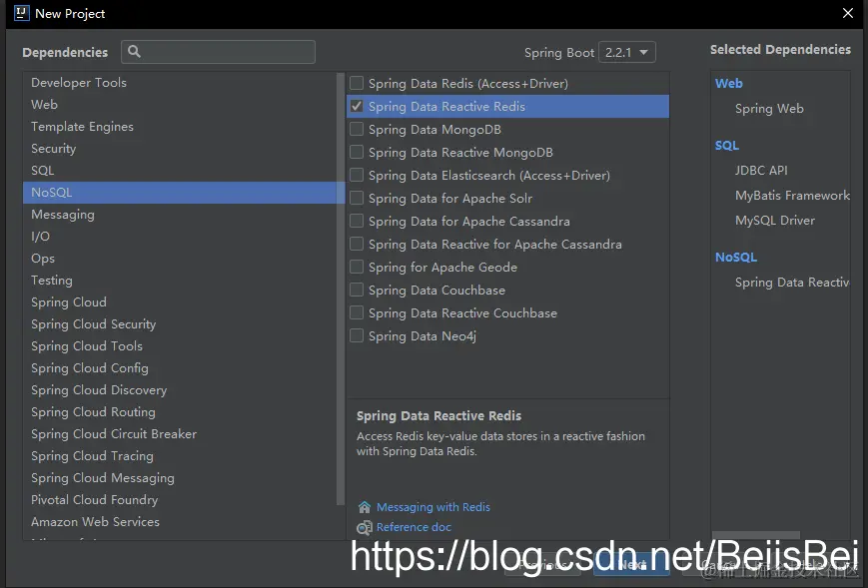The width and height of the screenshot is (868, 588).
Task: Tick Spring Data for Apache Solr
Action: tap(357, 198)
